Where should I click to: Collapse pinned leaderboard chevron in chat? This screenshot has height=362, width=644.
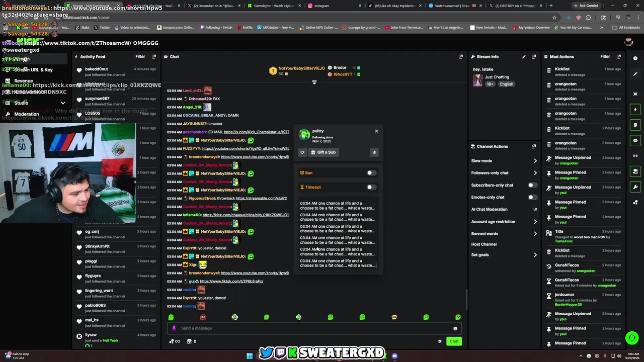coord(314,82)
